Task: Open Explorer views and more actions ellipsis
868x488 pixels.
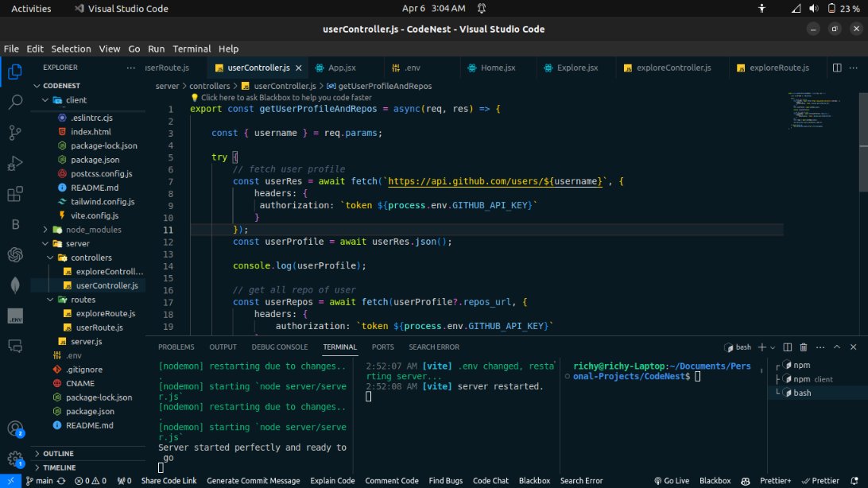Action: [130, 68]
